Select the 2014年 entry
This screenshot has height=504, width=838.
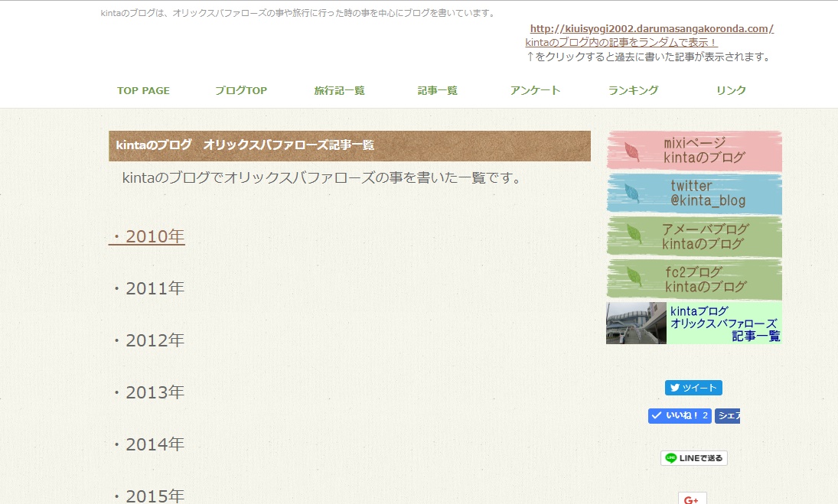149,444
